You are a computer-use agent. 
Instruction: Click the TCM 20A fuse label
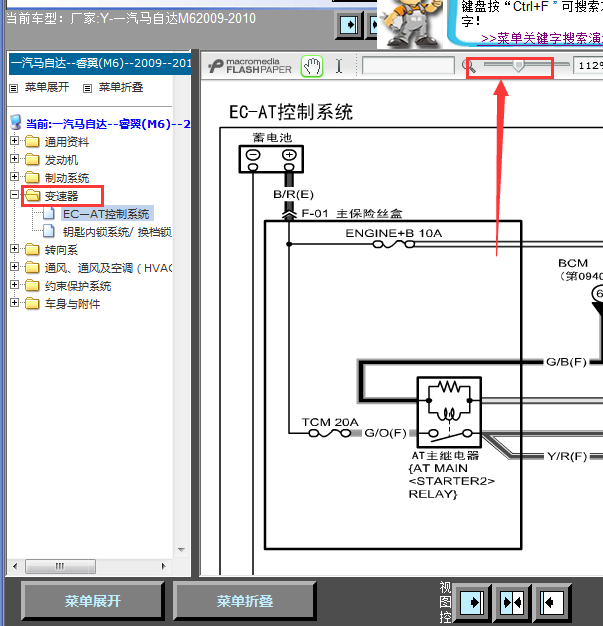(x=330, y=422)
